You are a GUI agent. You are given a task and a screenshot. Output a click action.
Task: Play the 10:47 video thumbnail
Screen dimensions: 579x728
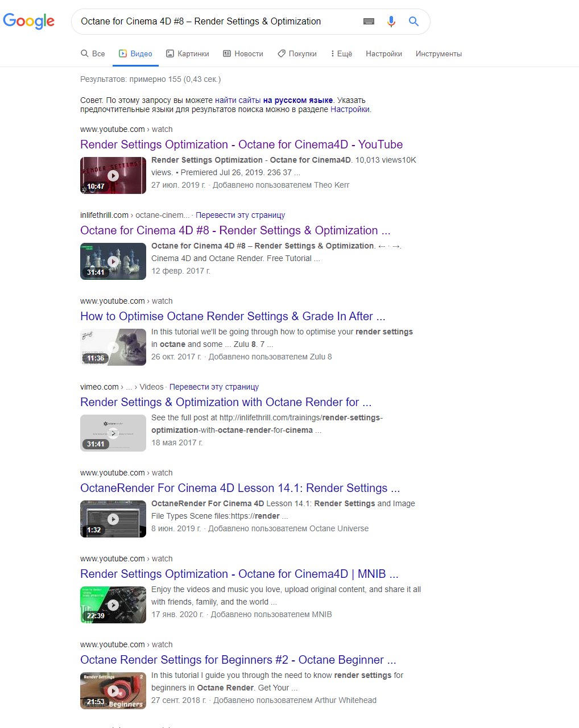tap(113, 175)
